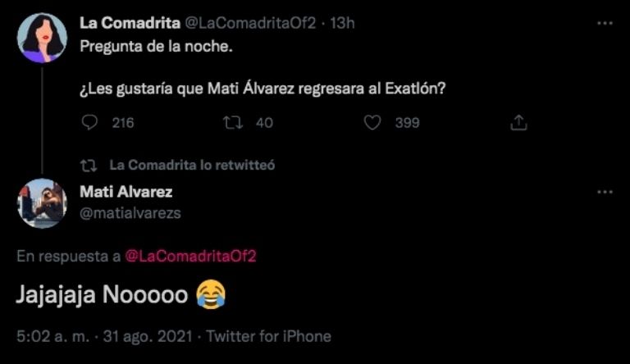Open the Twitter for iPhone source link
630x364 pixels.
pyautogui.click(x=268, y=336)
